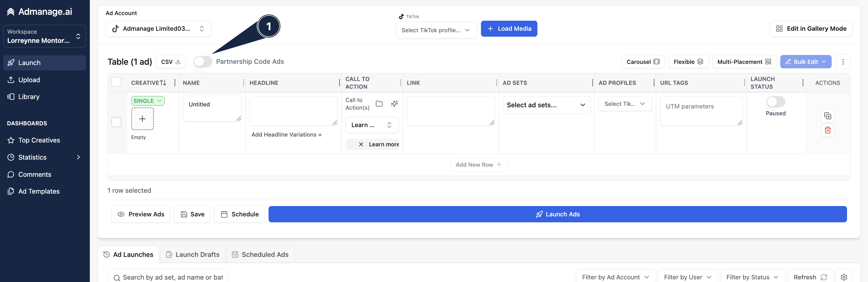Open the folder icon in Call to Action
Screen dimensions: 868x282
379,103
